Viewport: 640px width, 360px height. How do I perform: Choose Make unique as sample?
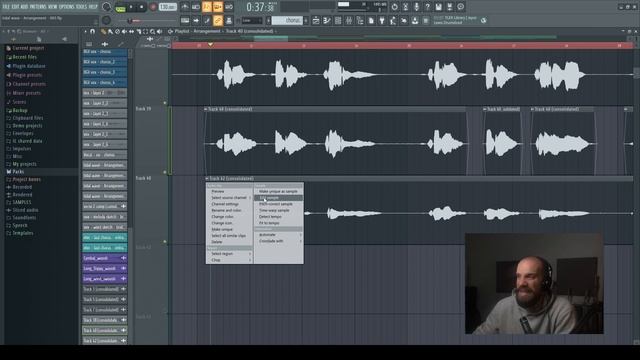tap(278, 191)
